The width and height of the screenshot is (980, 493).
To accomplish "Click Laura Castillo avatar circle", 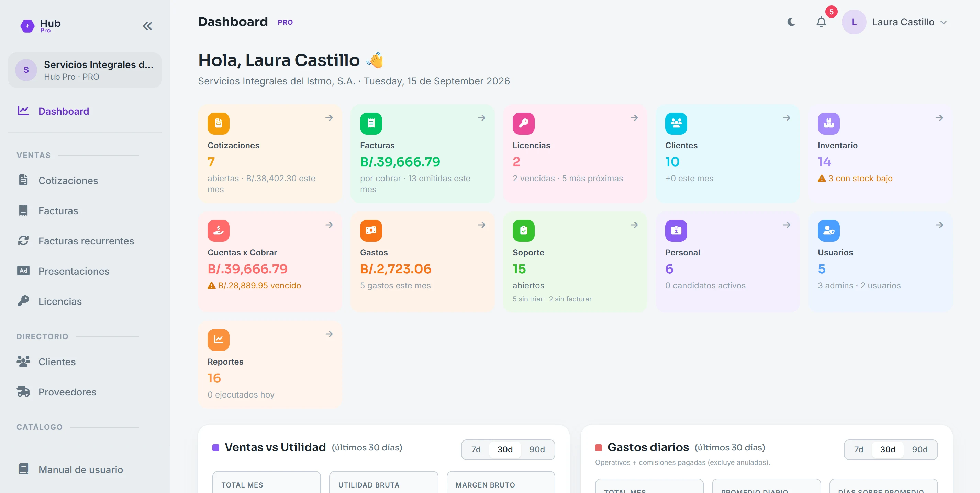I will (x=854, y=22).
